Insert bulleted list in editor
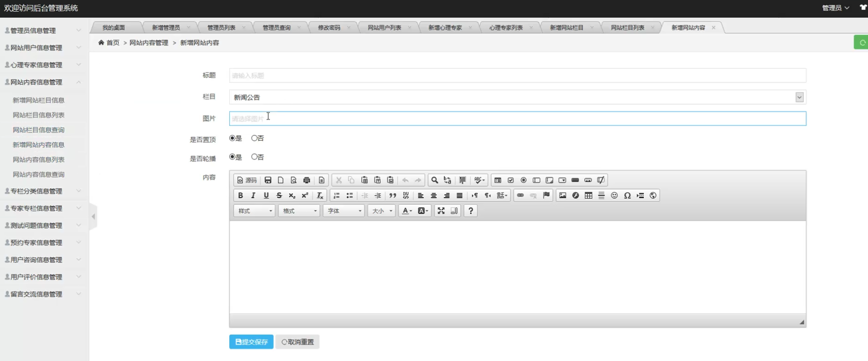 coord(350,195)
